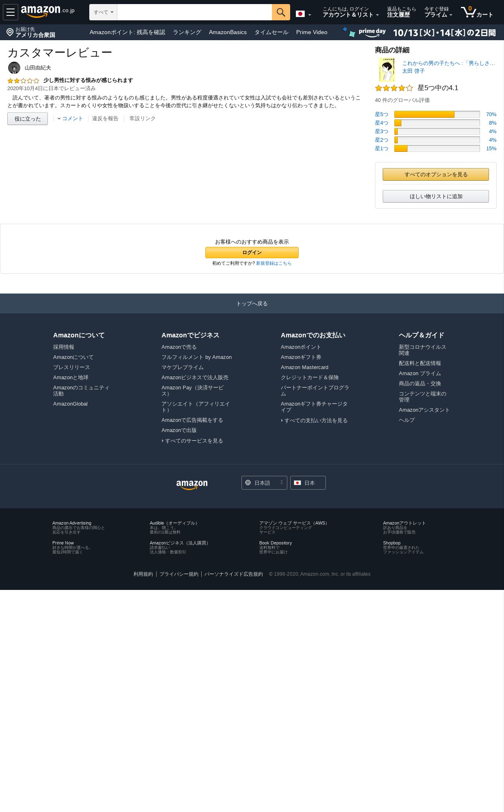Click the globe icon in language selector
Image resolution: width=504 pixels, height=812 pixels.
click(248, 483)
